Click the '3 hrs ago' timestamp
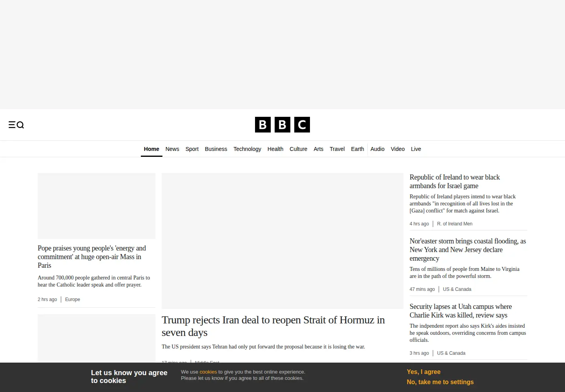The image size is (565, 392). [x=419, y=353]
